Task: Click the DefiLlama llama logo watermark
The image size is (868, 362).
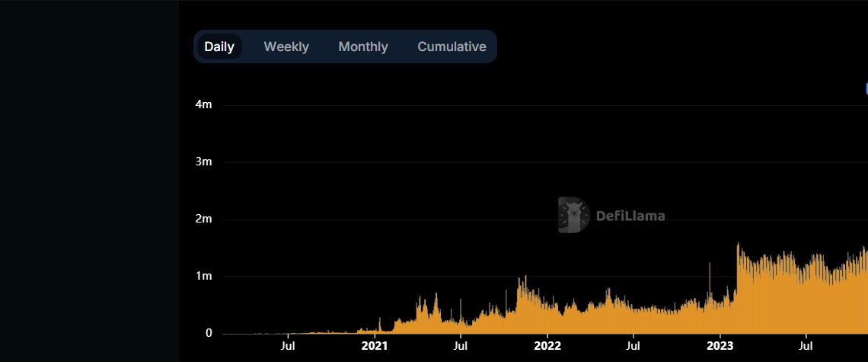Action: pyautogui.click(x=573, y=216)
